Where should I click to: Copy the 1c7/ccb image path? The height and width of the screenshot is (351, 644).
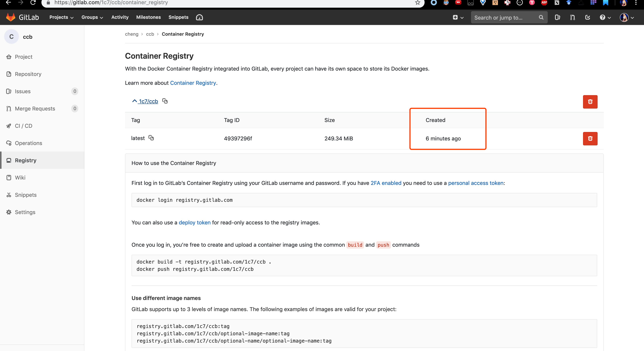coord(165,101)
